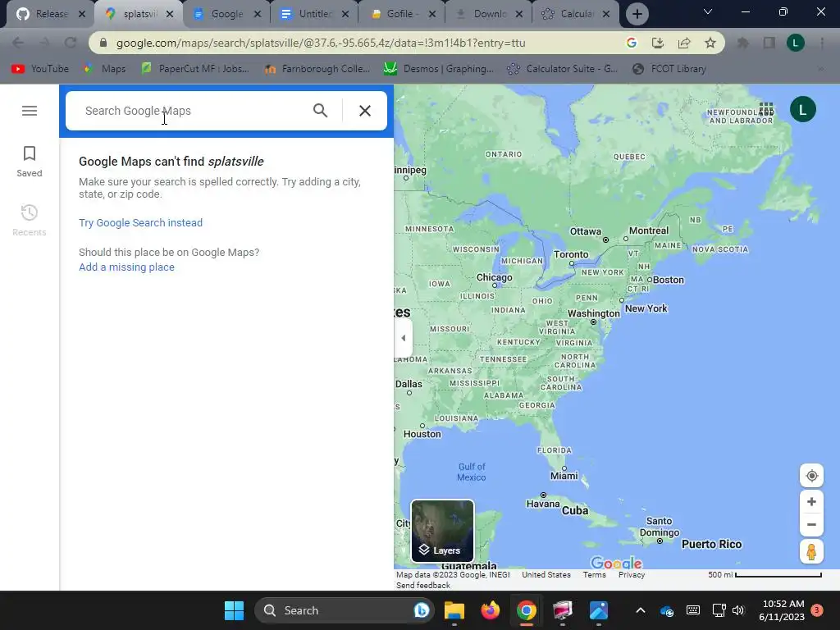Click the share page icon
Screen dimensions: 840x630
click(684, 43)
